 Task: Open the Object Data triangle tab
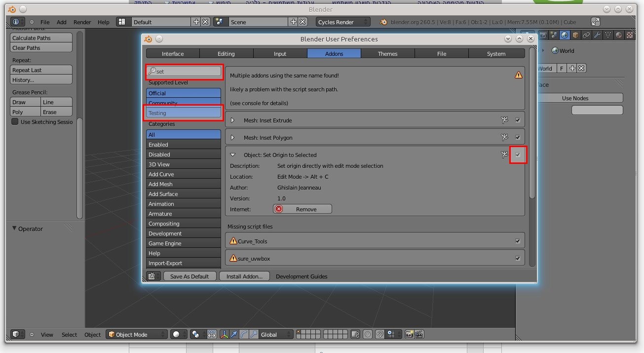(608, 35)
